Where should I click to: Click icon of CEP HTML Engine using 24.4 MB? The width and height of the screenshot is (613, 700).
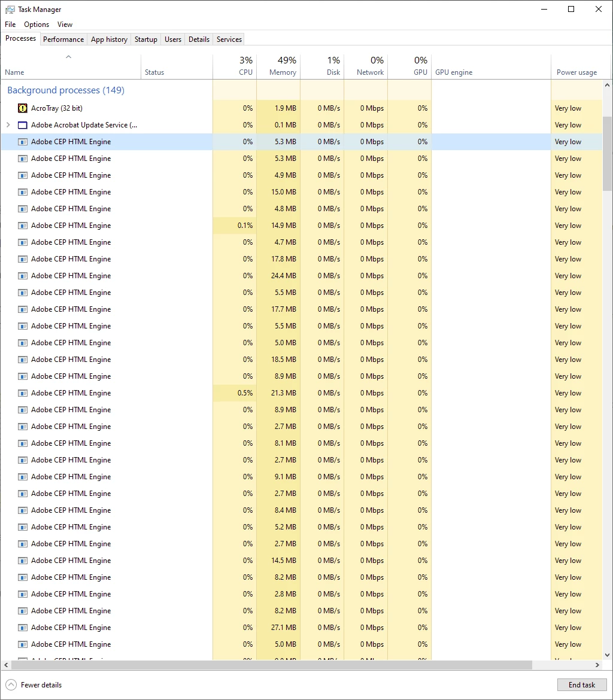(22, 276)
